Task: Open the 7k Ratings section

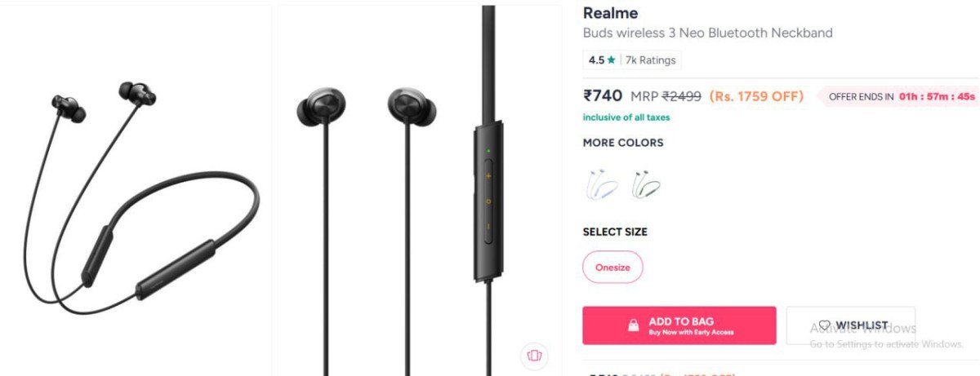Action: pyautogui.click(x=650, y=60)
